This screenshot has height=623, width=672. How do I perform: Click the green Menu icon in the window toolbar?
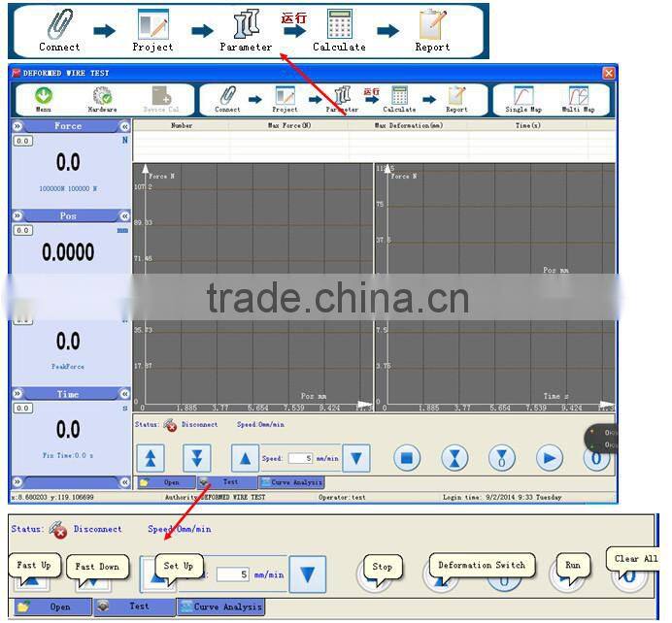click(x=44, y=95)
